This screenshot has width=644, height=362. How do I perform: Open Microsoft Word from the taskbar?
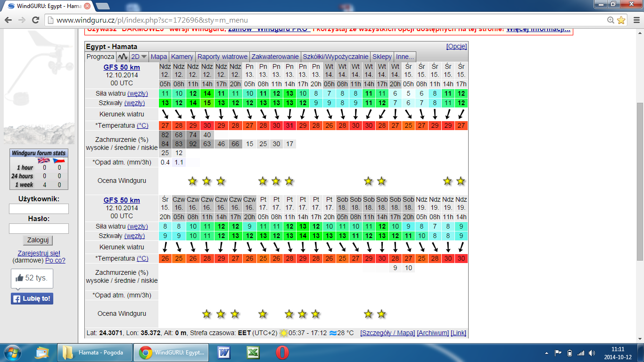click(223, 353)
